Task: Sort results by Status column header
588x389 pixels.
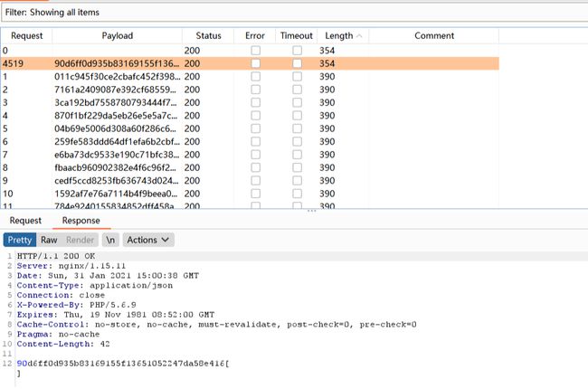Action: pos(208,35)
